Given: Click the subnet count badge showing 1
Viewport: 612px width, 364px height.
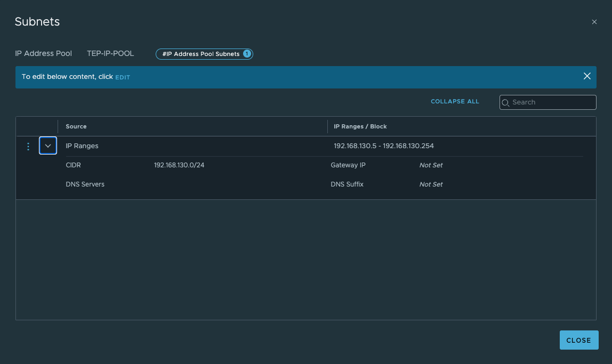Looking at the screenshot, I should pos(247,54).
